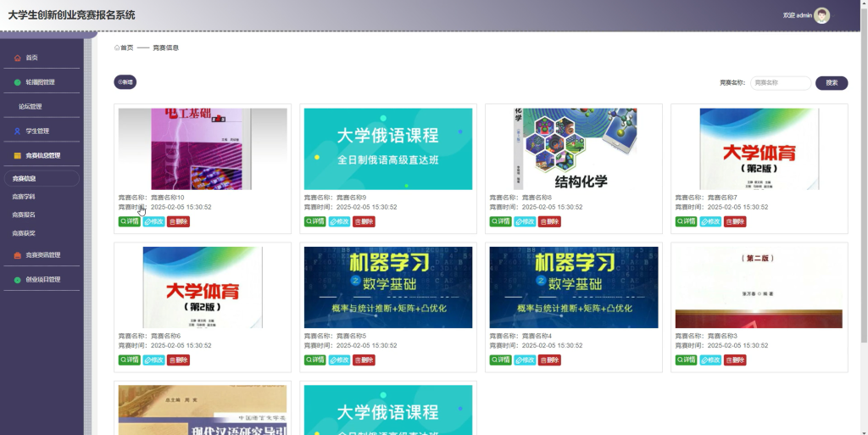Click 修改 for 竞赛名称10

tap(154, 221)
